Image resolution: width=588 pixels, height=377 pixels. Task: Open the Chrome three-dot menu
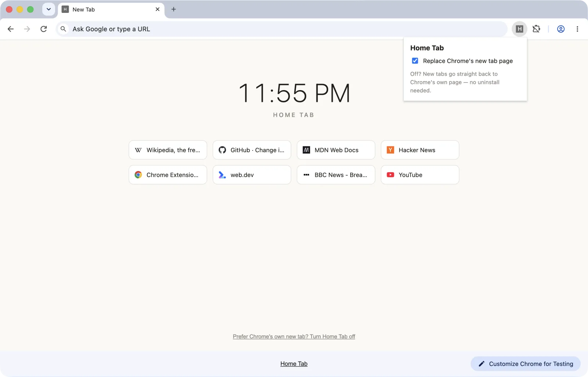click(x=577, y=29)
